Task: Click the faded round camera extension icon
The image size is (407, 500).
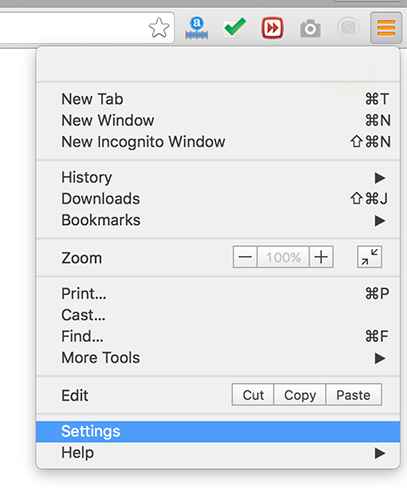Action: [348, 28]
